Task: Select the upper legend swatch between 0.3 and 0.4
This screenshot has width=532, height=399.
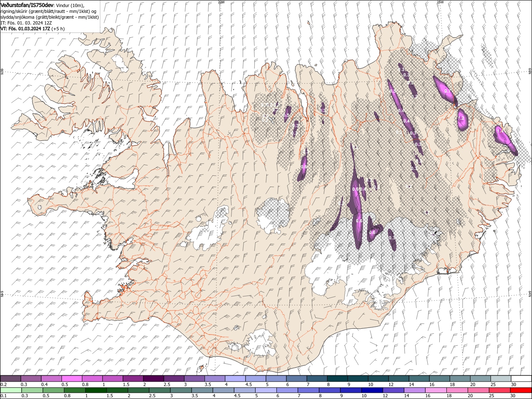Action: point(31,379)
